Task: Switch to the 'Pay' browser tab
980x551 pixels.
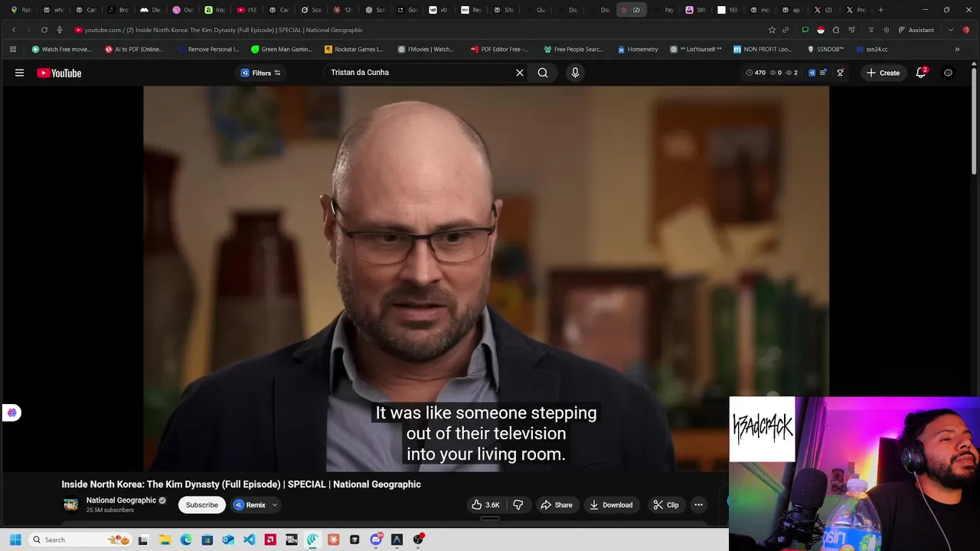Action: click(x=663, y=10)
